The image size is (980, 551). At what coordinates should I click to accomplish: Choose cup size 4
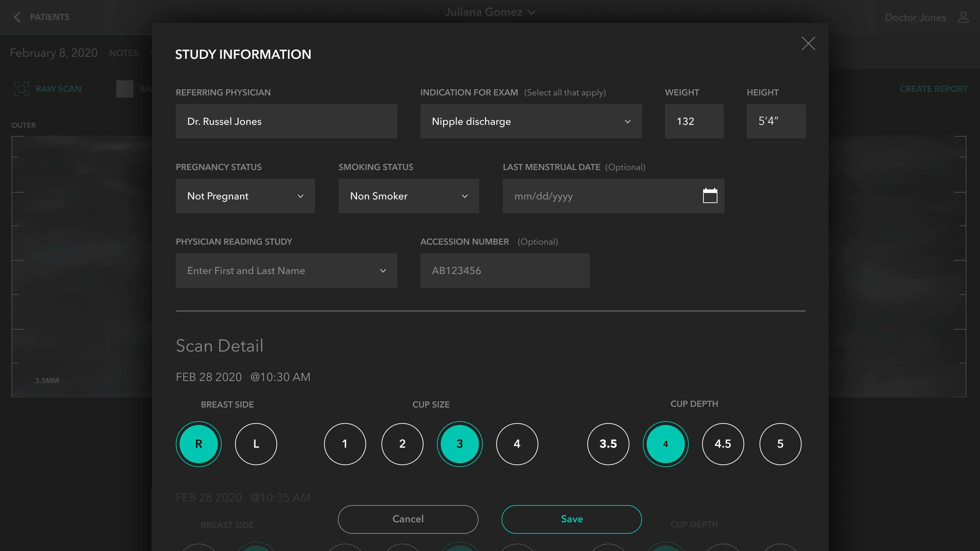517,444
